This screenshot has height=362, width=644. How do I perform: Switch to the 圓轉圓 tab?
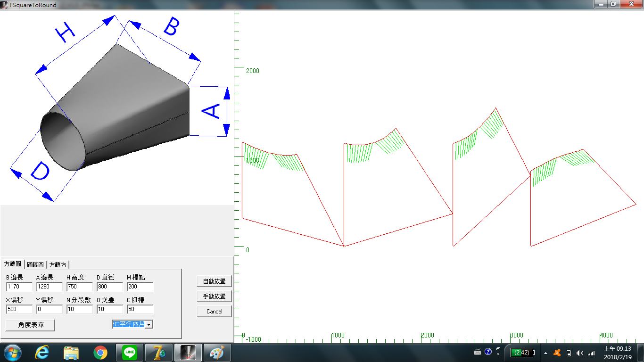[35, 265]
